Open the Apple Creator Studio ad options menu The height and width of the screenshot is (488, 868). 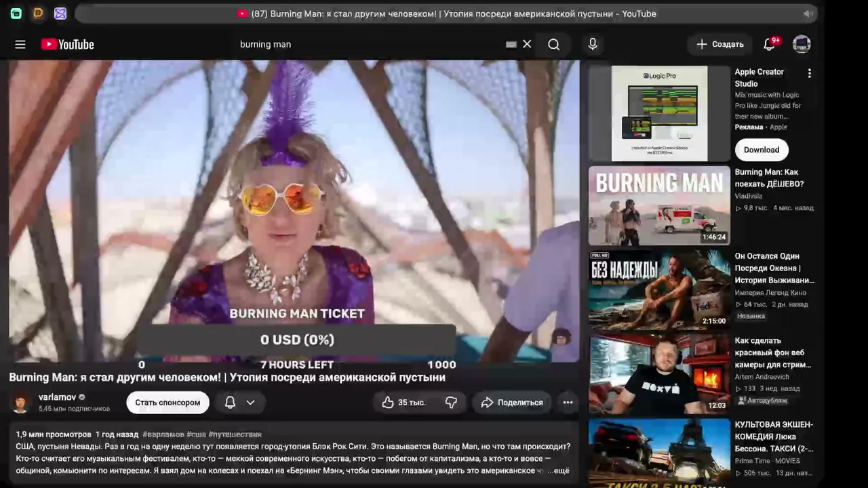(x=809, y=73)
